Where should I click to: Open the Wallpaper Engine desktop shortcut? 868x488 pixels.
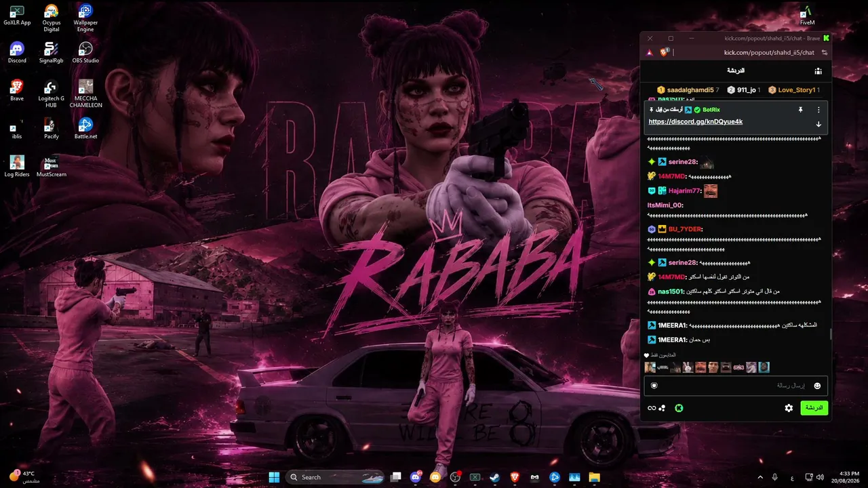pos(85,18)
